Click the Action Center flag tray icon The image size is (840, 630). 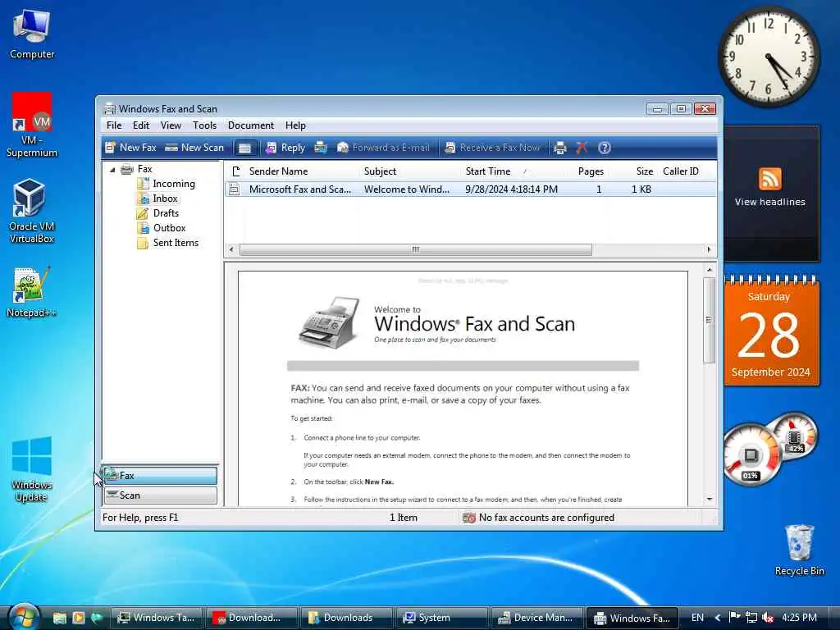[x=734, y=617]
